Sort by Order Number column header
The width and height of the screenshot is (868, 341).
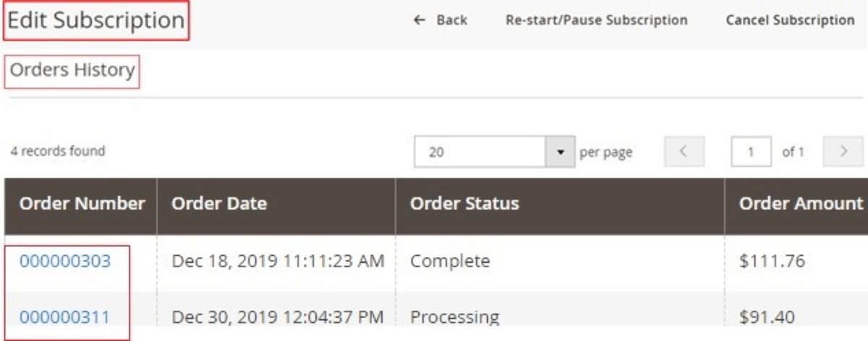point(82,204)
